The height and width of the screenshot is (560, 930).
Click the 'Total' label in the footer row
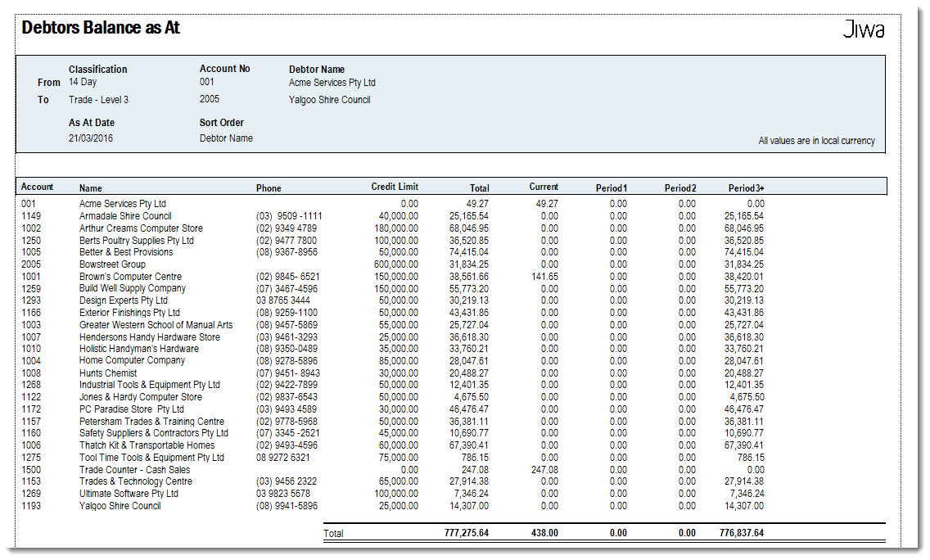click(x=333, y=533)
